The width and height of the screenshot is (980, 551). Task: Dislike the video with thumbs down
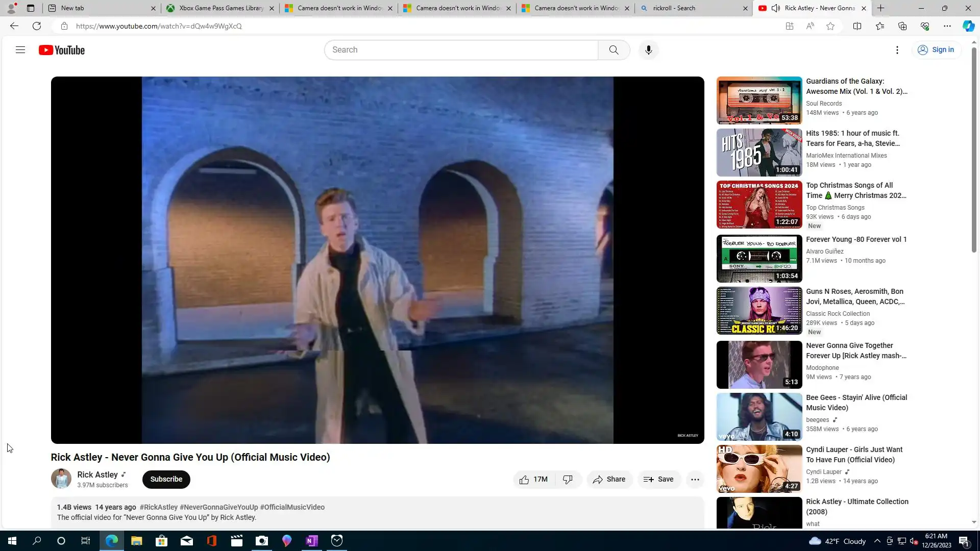coord(568,480)
